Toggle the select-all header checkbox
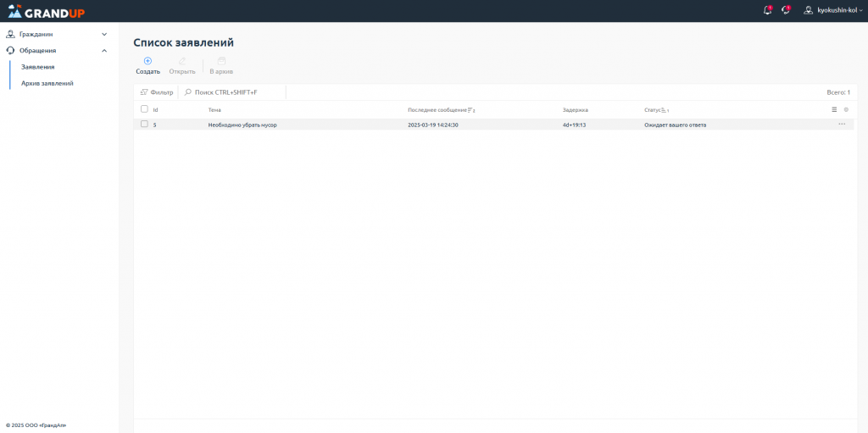The width and height of the screenshot is (868, 433). [x=144, y=109]
